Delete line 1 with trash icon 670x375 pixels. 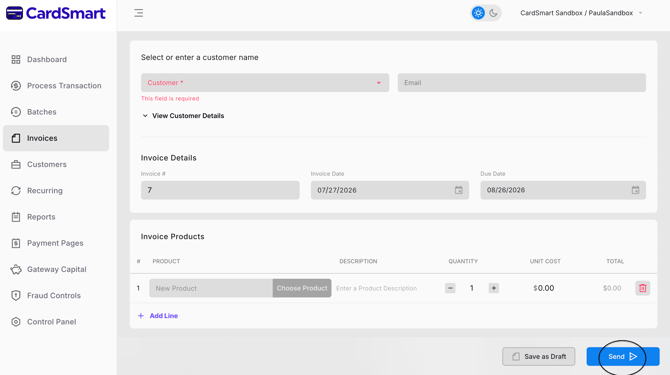click(x=642, y=288)
